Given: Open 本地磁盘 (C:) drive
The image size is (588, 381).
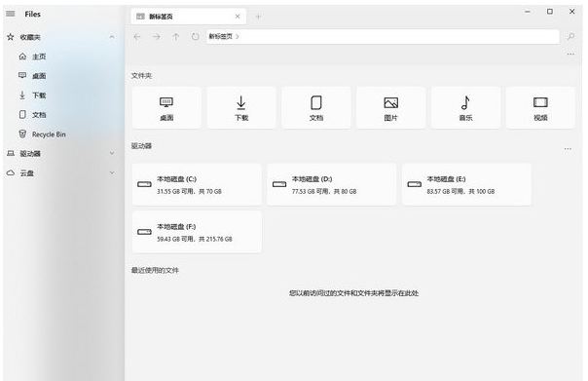Looking at the screenshot, I should 197,184.
